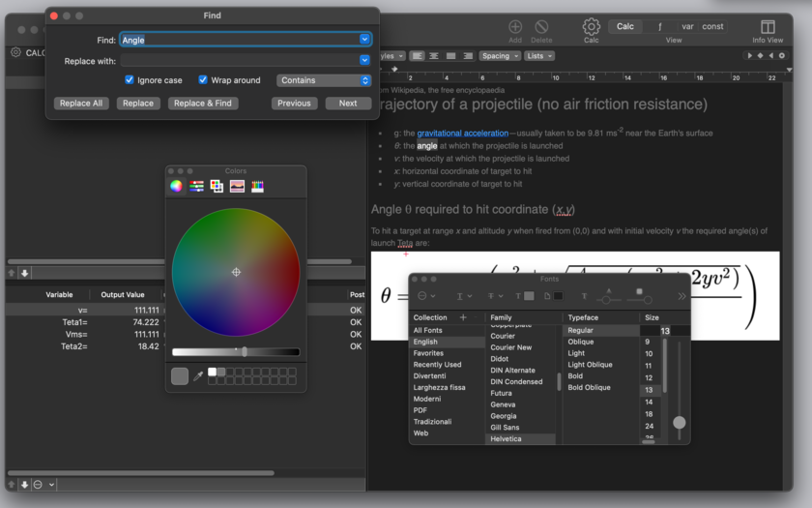Switch to the Calc view segment
The height and width of the screenshot is (508, 812).
[625, 26]
